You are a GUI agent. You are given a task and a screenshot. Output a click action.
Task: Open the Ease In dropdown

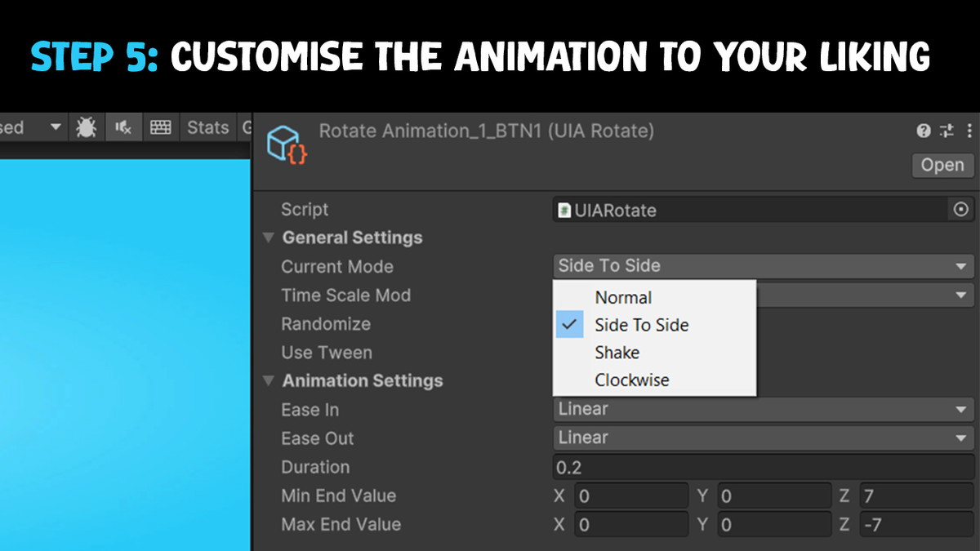(x=764, y=409)
